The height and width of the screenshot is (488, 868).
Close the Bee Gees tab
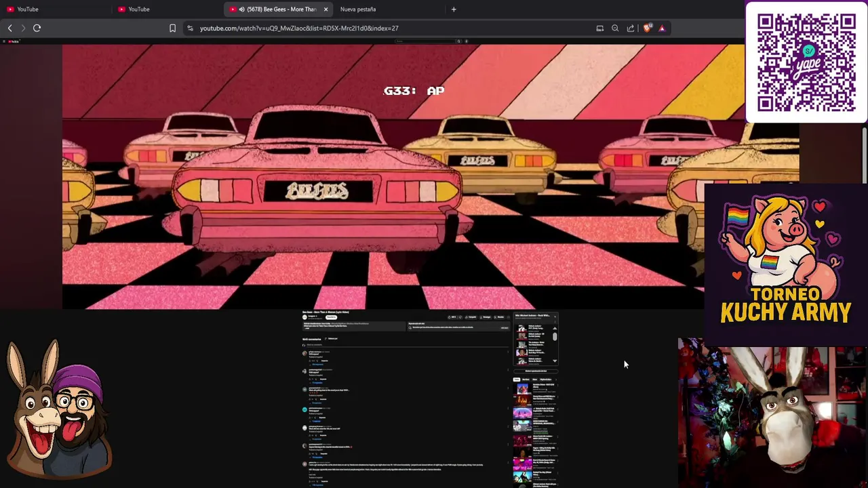tap(325, 9)
